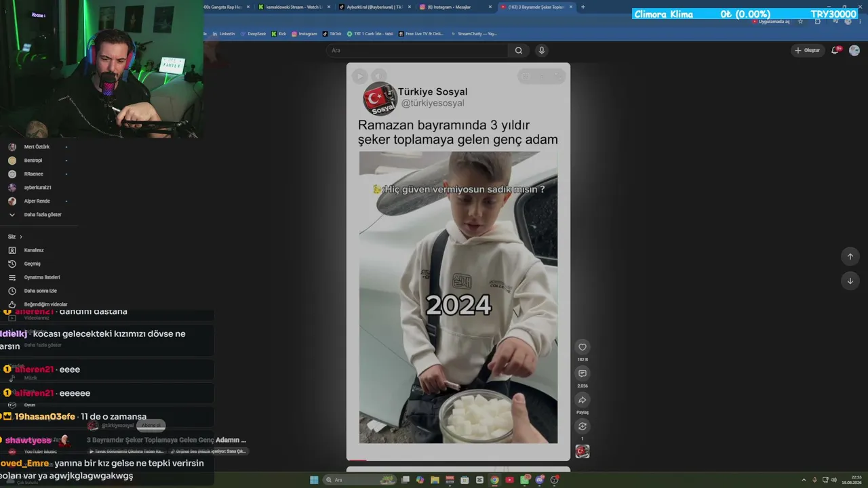Open the StreamChatty bookmark
Screen dimensions: 868x488
point(474,33)
